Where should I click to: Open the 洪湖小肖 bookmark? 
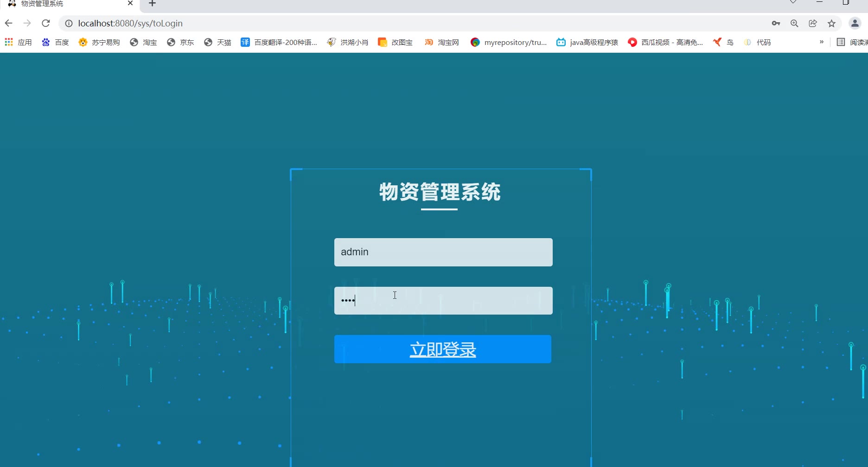point(348,42)
